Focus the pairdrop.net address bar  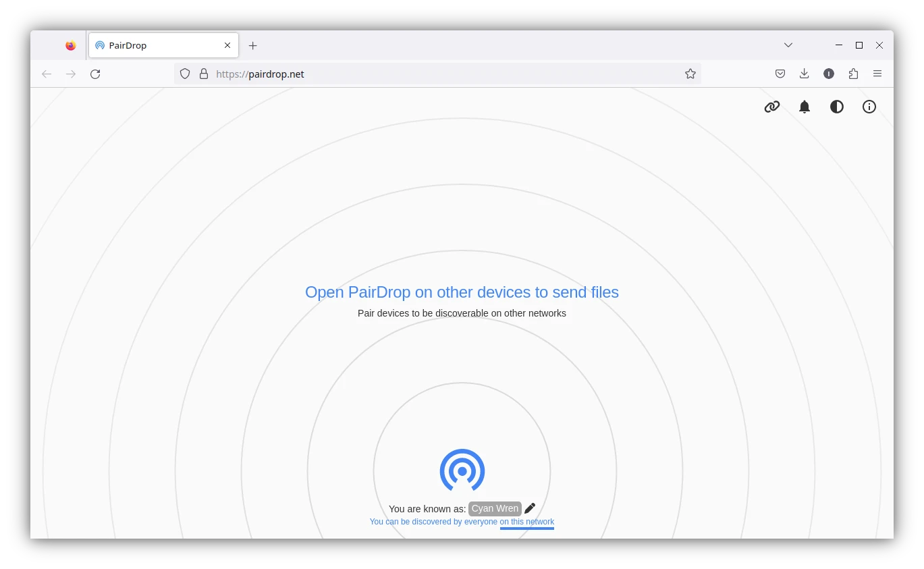pyautogui.click(x=437, y=74)
